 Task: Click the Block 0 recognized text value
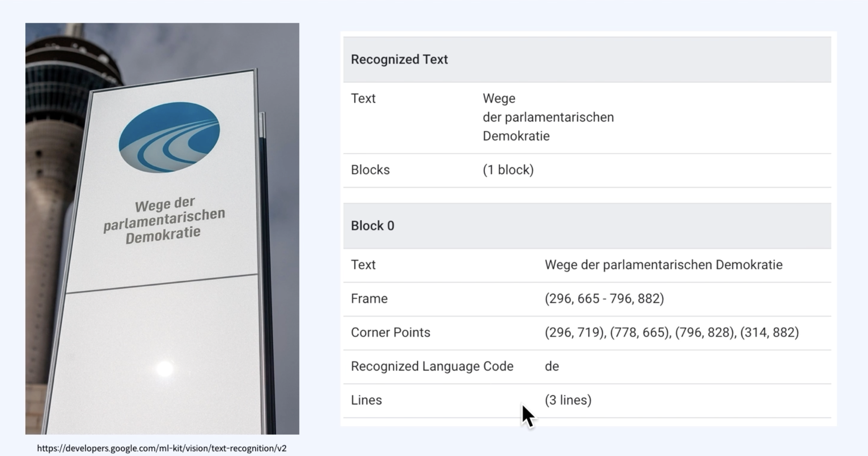(663, 265)
